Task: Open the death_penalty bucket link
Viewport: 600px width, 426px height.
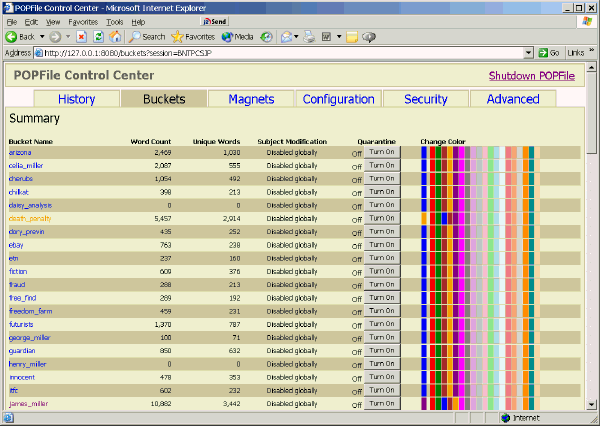Action: 30,219
